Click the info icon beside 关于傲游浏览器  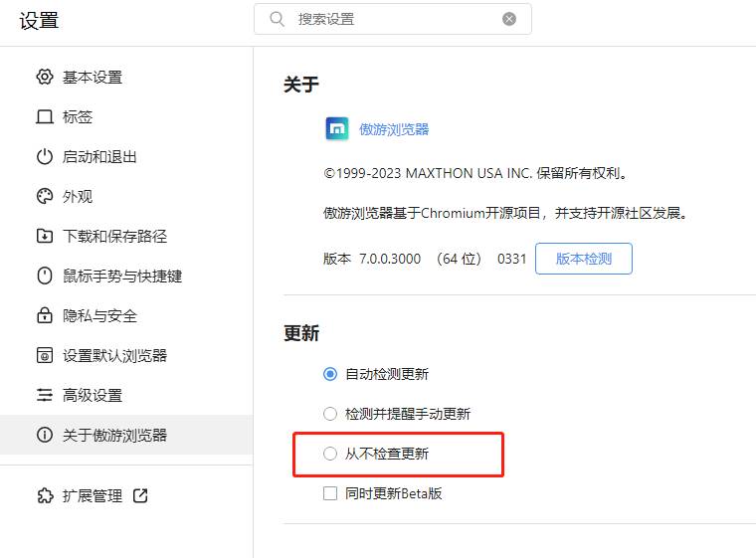(45, 435)
